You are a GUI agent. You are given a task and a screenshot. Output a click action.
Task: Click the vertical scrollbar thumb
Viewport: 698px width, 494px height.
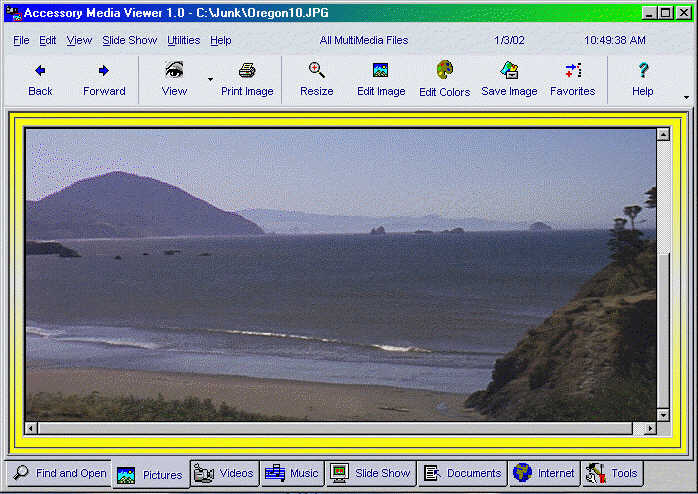click(x=663, y=332)
